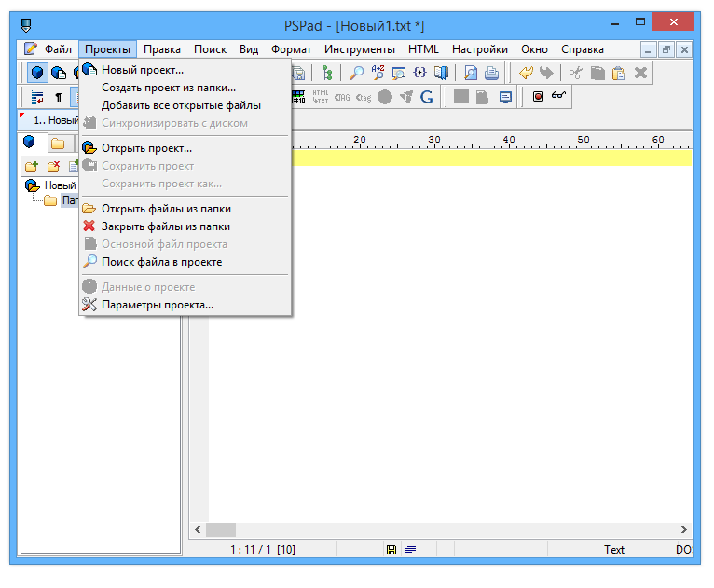The width and height of the screenshot is (714, 588).
Task: Click Открыть проект... menu entry
Action: click(185, 148)
